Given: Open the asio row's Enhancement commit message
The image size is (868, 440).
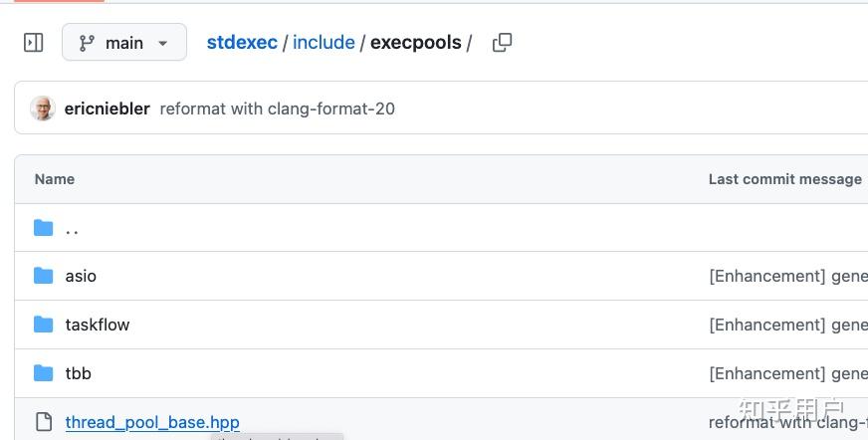Looking at the screenshot, I should (787, 276).
